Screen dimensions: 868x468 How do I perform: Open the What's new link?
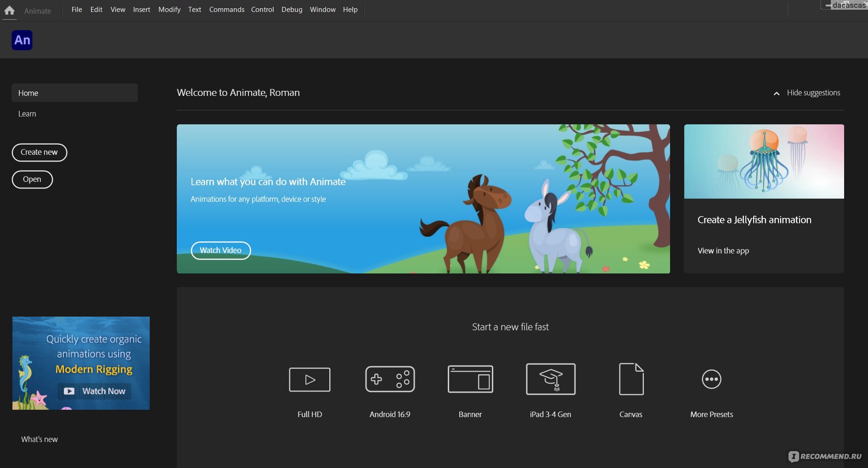[39, 440]
